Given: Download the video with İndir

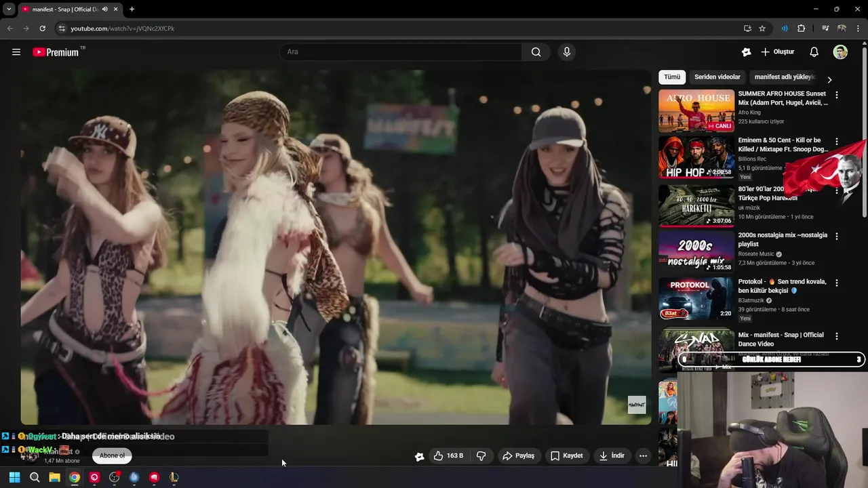Looking at the screenshot, I should tap(612, 455).
